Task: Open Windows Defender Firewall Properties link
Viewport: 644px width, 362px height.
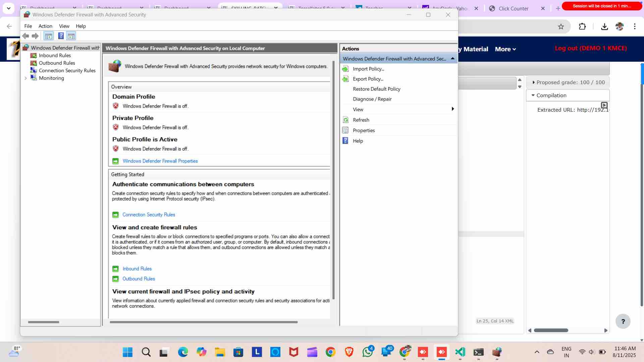Action: (160, 161)
